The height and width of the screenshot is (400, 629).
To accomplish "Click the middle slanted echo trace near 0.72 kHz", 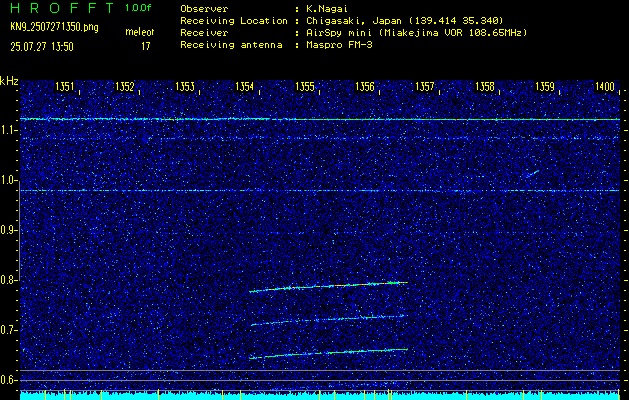I will point(329,320).
